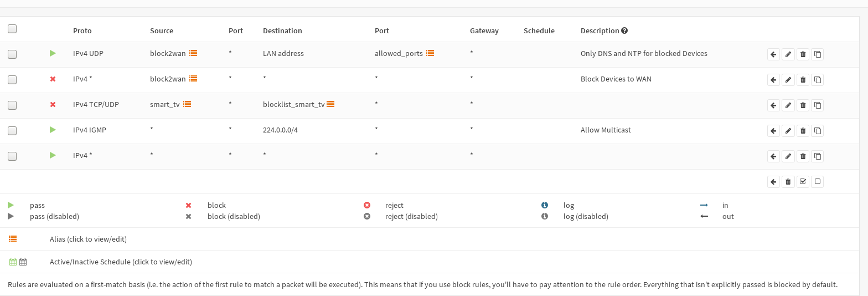Image resolution: width=868 pixels, height=296 pixels.
Task: Click the block2wan source in the block rule
Action: (x=168, y=79)
